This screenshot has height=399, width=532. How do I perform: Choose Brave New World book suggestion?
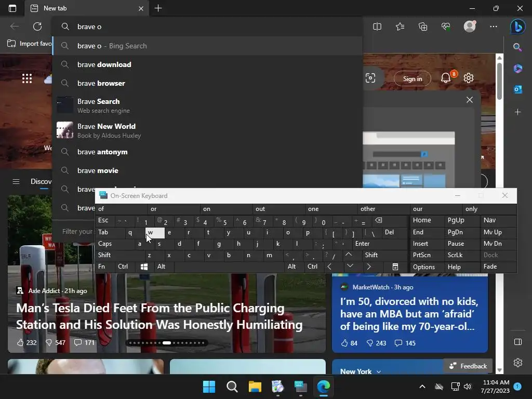tap(208, 130)
